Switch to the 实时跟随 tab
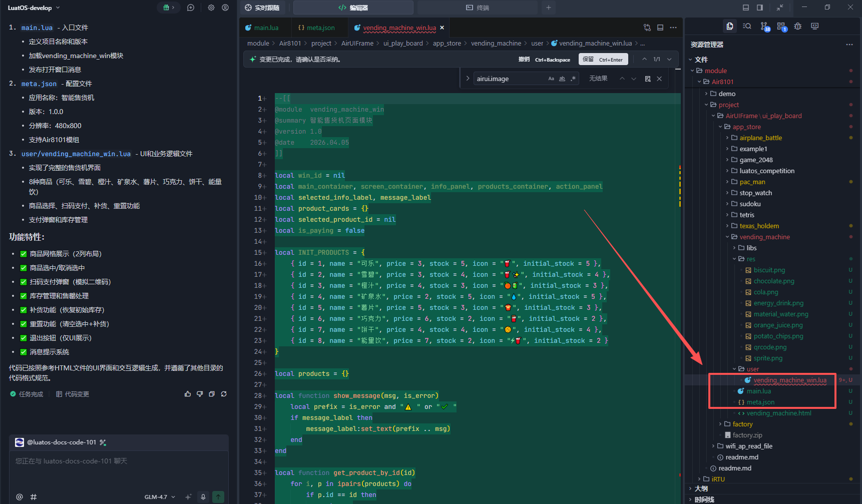The height and width of the screenshot is (504, 862). (262, 8)
